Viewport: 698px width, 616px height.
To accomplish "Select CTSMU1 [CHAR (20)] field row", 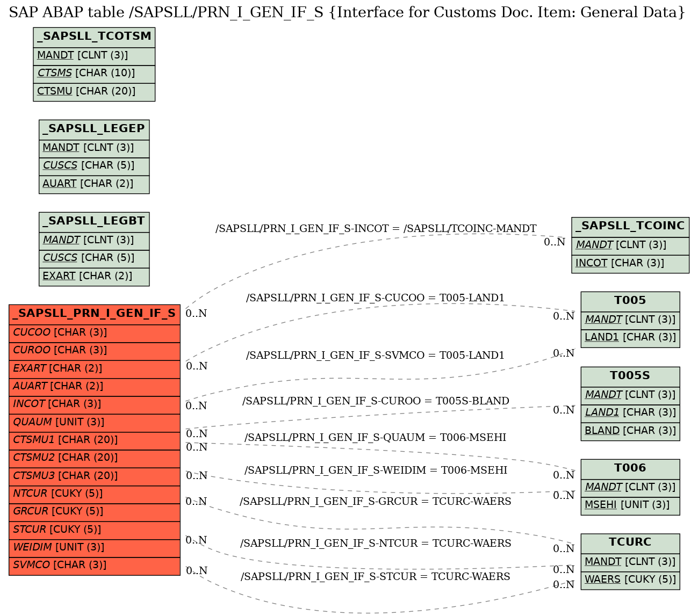I will (95, 441).
